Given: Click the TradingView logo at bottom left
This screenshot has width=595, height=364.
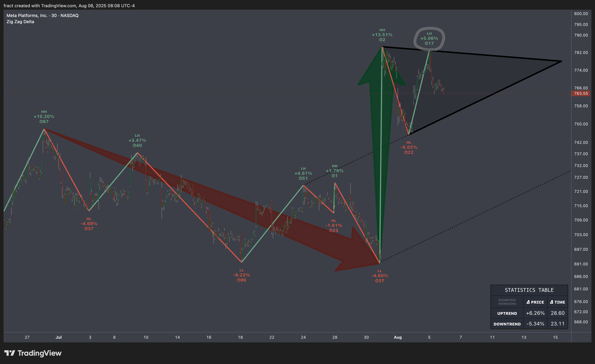Looking at the screenshot, I should pyautogui.click(x=33, y=353).
